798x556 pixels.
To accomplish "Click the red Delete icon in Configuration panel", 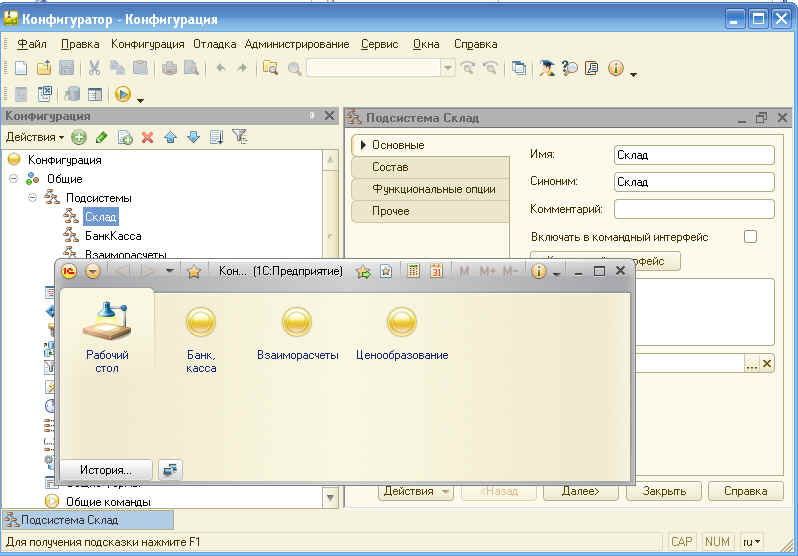I will (x=148, y=137).
